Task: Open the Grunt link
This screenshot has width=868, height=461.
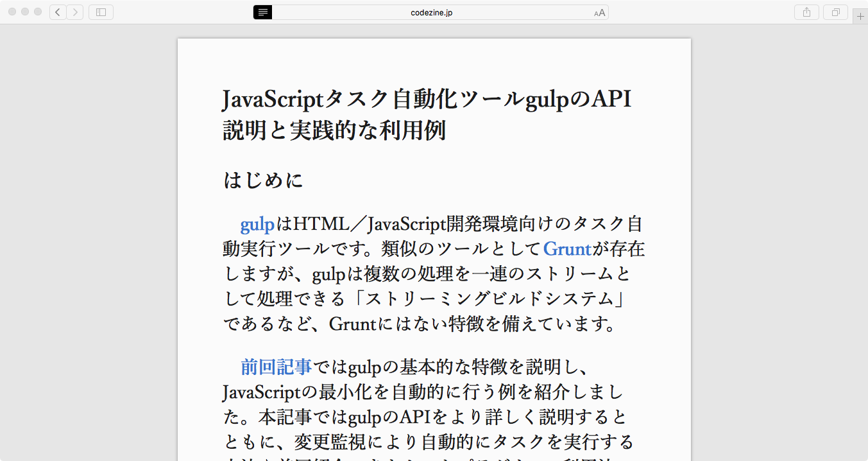Action: pyautogui.click(x=567, y=248)
